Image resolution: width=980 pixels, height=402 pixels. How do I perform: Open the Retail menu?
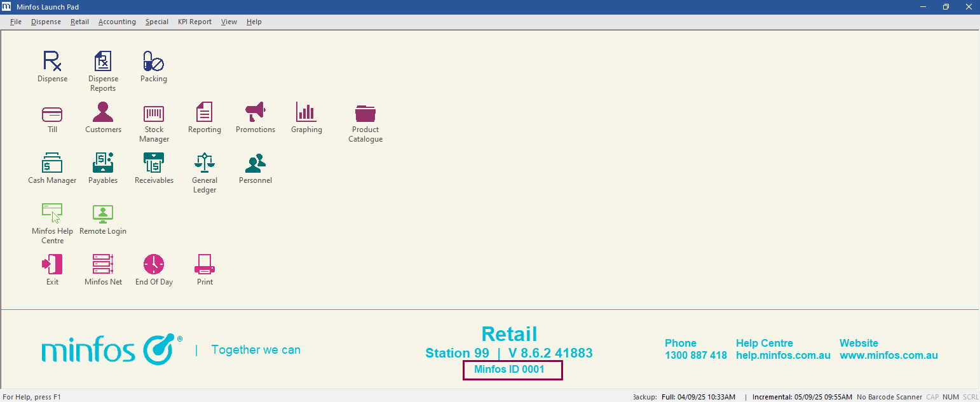79,22
